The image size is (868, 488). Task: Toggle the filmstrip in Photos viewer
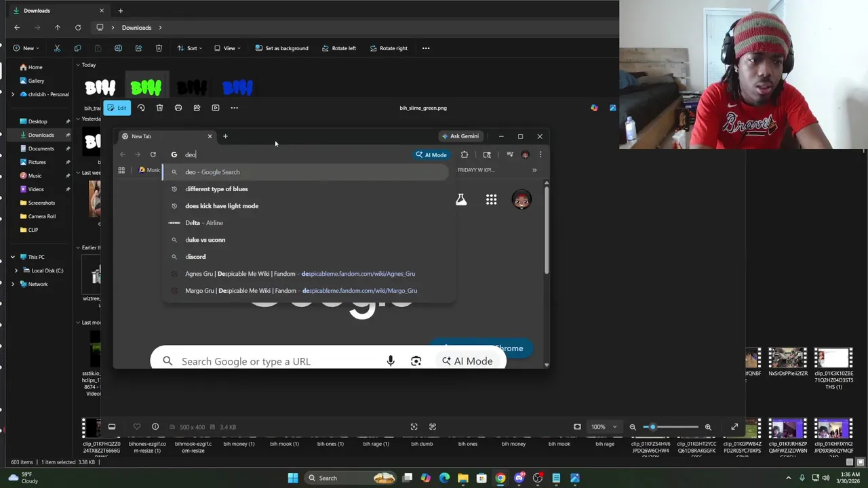click(x=112, y=426)
